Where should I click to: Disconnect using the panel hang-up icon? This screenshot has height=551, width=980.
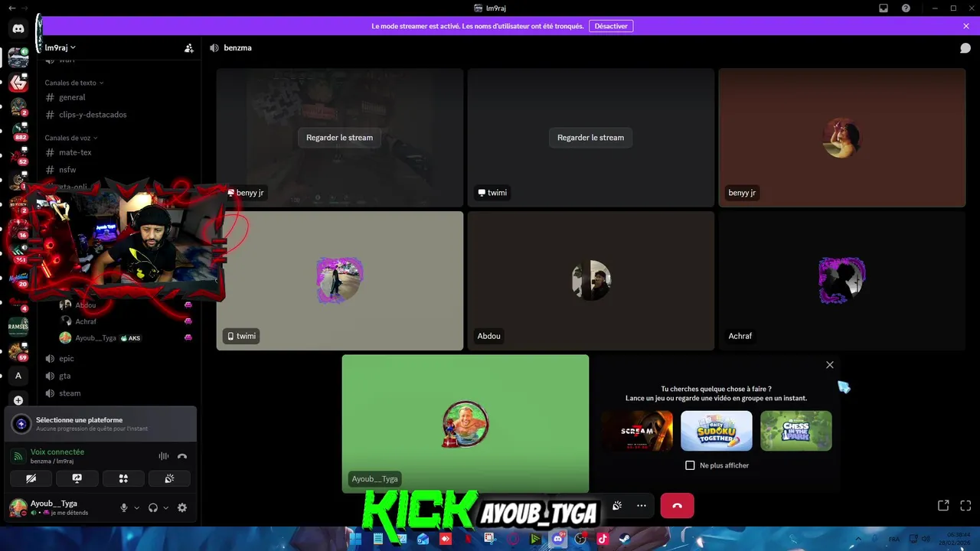[x=182, y=456]
